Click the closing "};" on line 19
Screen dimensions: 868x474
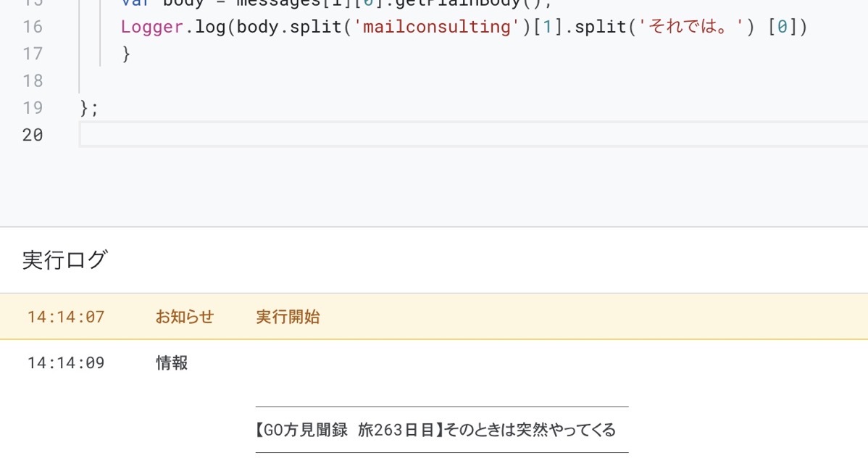[x=89, y=108]
